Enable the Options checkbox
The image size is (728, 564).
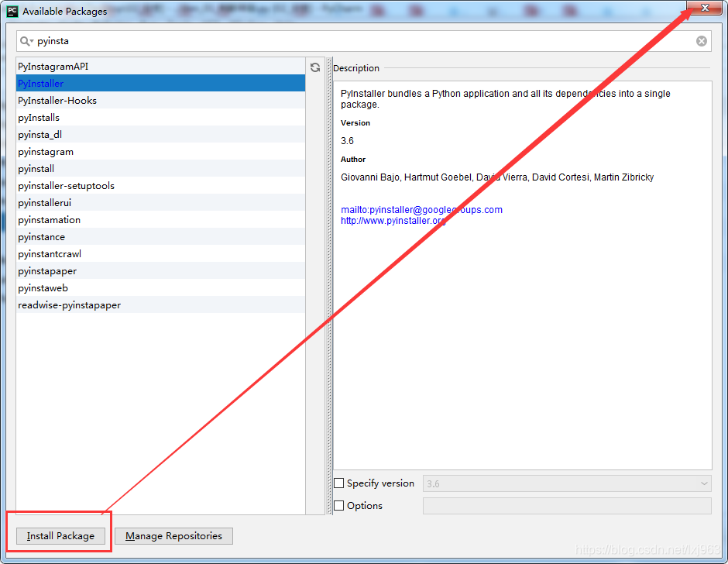(339, 505)
